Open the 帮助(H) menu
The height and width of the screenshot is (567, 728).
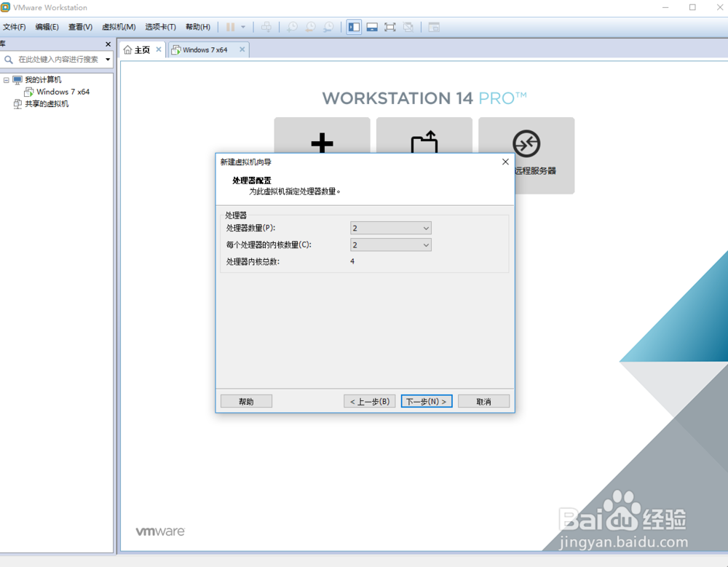(198, 27)
